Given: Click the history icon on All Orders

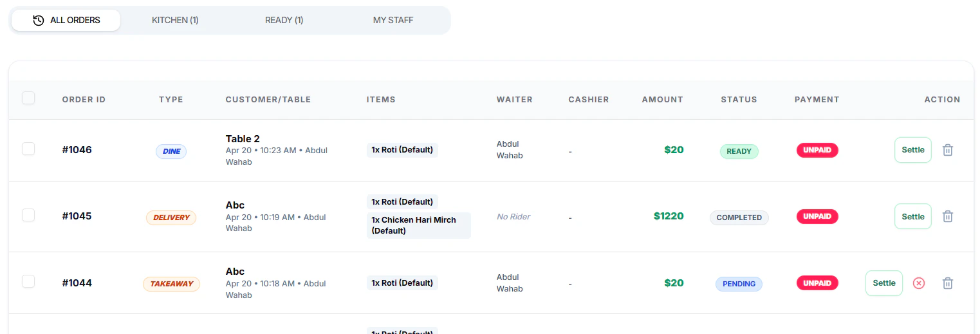Looking at the screenshot, I should coord(39,20).
